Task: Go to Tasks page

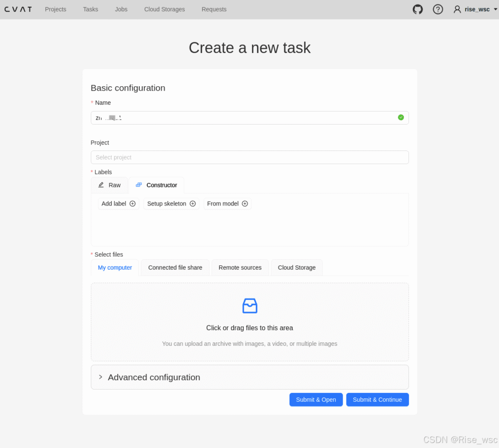Action: pyautogui.click(x=90, y=9)
